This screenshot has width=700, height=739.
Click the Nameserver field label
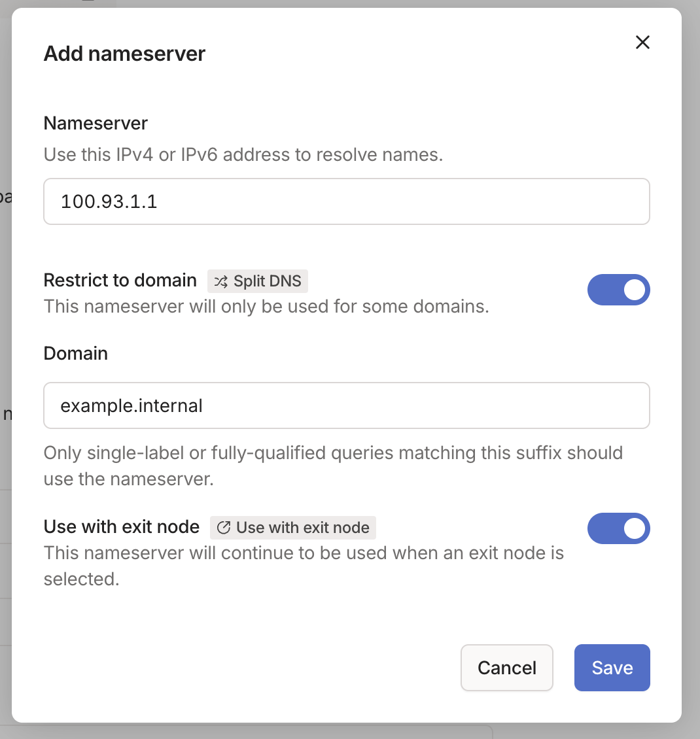(x=96, y=123)
